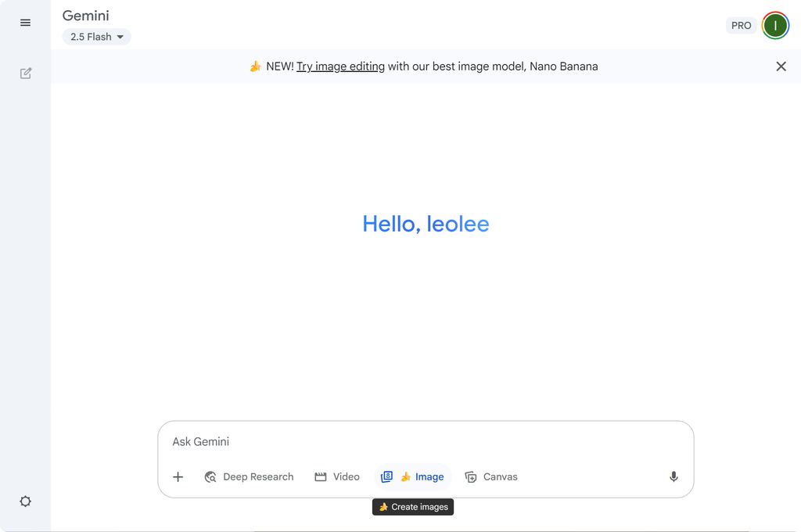The height and width of the screenshot is (532, 801).
Task: Toggle the Image creation tool
Action: tap(413, 476)
